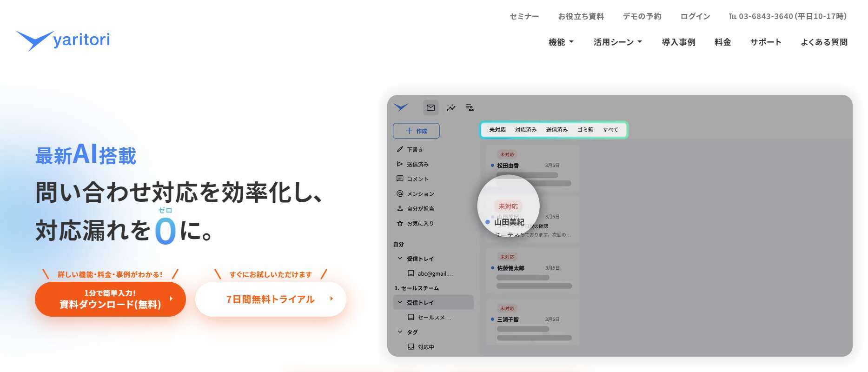Switch to the ゴミ箱 tab
Image resolution: width=868 pixels, height=372 pixels.
(585, 130)
